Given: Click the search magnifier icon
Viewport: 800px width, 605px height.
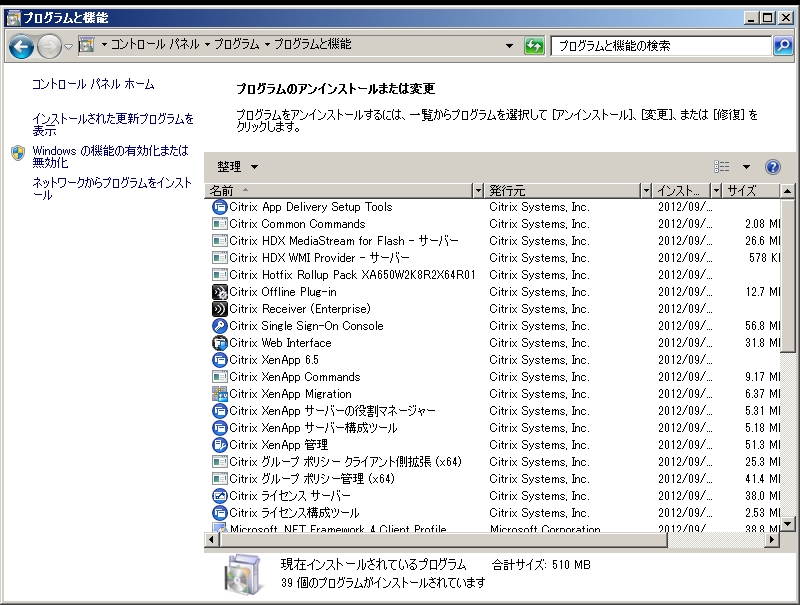Looking at the screenshot, I should click(782, 46).
